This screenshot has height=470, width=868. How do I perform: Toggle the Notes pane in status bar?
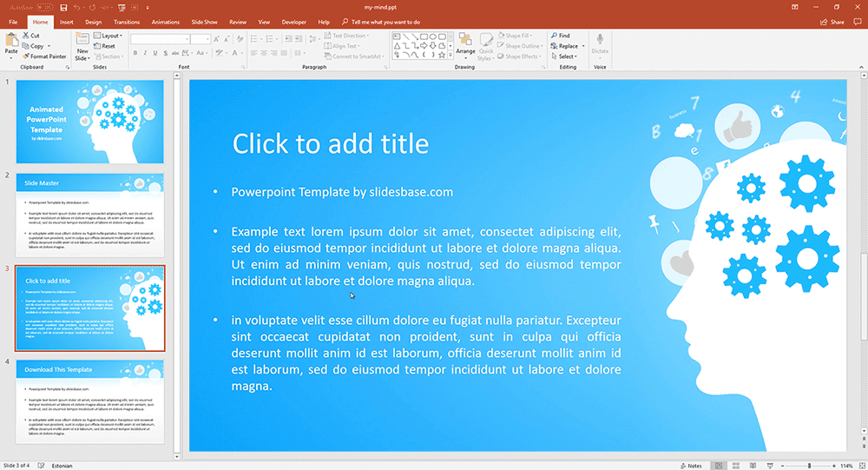690,466
